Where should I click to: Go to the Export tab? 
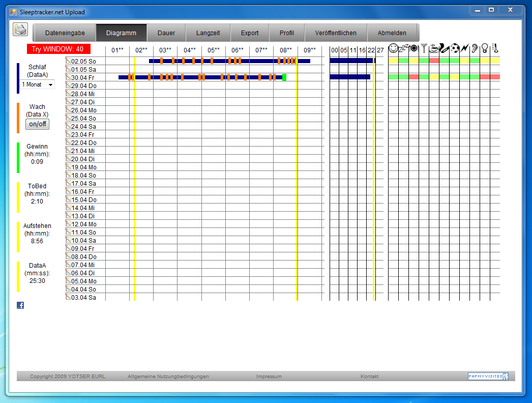[250, 33]
